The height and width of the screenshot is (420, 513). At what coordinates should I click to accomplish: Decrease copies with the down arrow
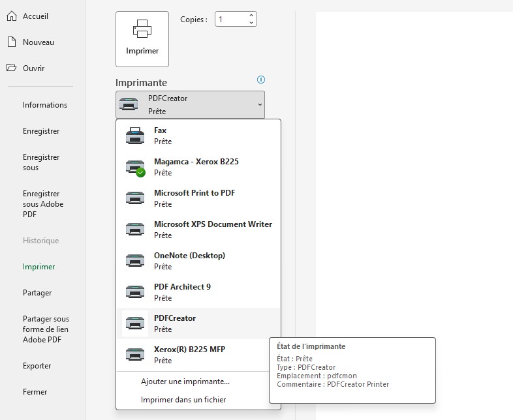coord(251,23)
